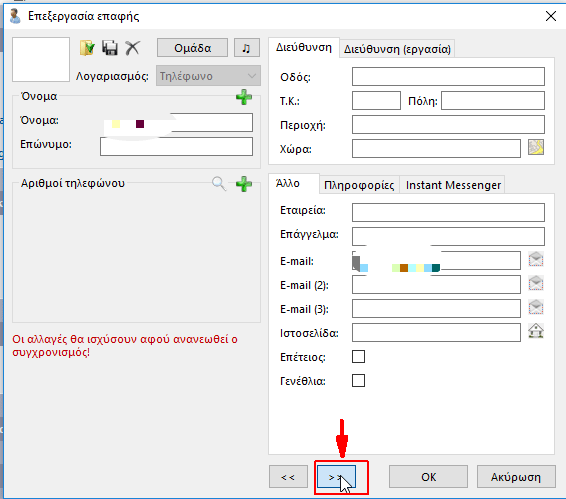This screenshot has height=499, width=566.
Task: Click the Εταιρεία input field
Action: [x=448, y=212]
